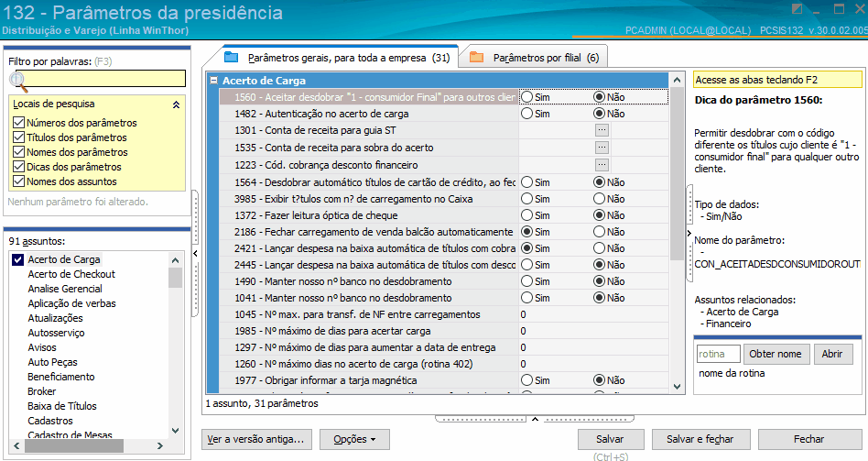Edit value of parameter 1985
The width and height of the screenshot is (868, 461).
[593, 331]
